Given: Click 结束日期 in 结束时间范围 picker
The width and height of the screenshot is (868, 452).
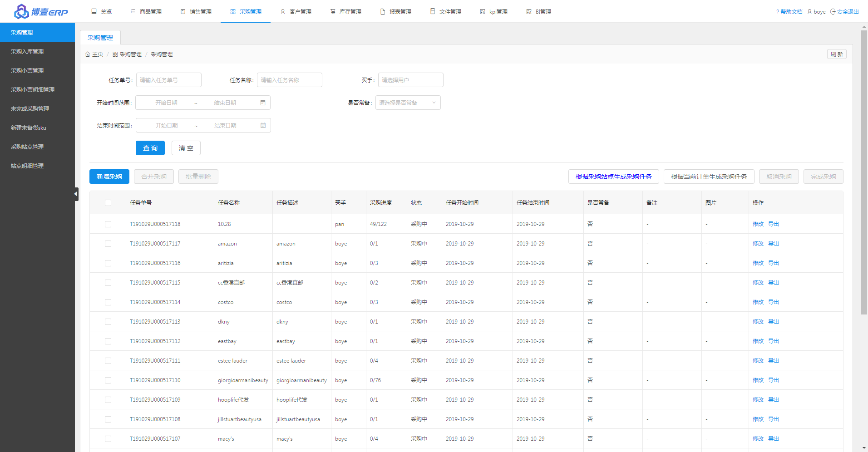Looking at the screenshot, I should (x=225, y=126).
